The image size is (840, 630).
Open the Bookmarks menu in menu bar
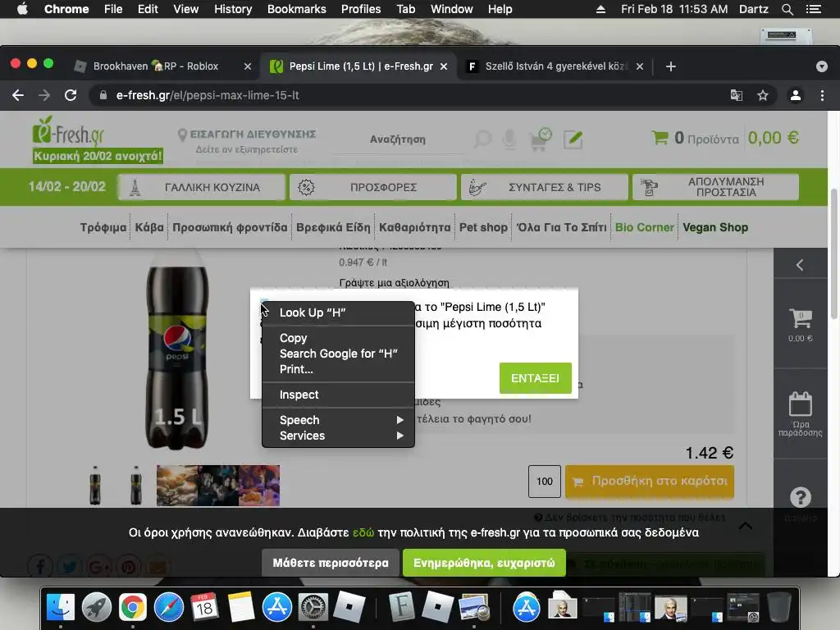296,9
